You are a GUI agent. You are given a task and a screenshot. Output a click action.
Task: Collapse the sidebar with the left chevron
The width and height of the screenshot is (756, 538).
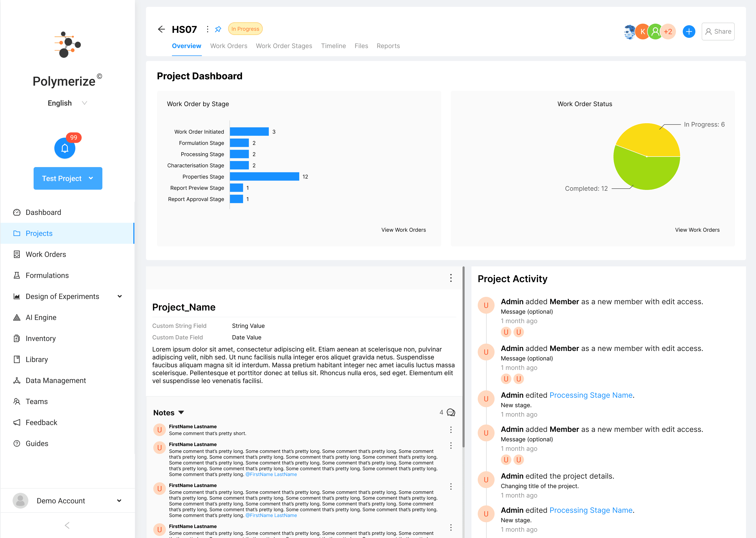coord(67,525)
